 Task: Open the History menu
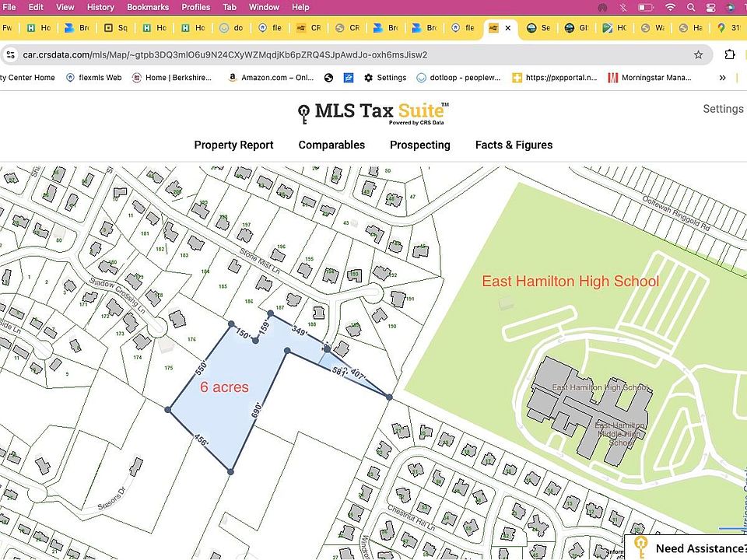(100, 7)
